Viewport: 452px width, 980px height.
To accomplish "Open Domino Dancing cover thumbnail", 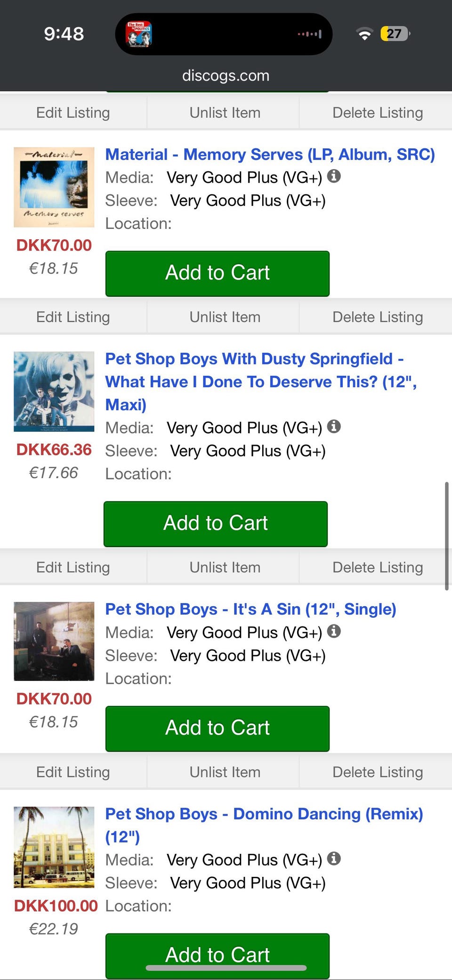I will tap(54, 847).
